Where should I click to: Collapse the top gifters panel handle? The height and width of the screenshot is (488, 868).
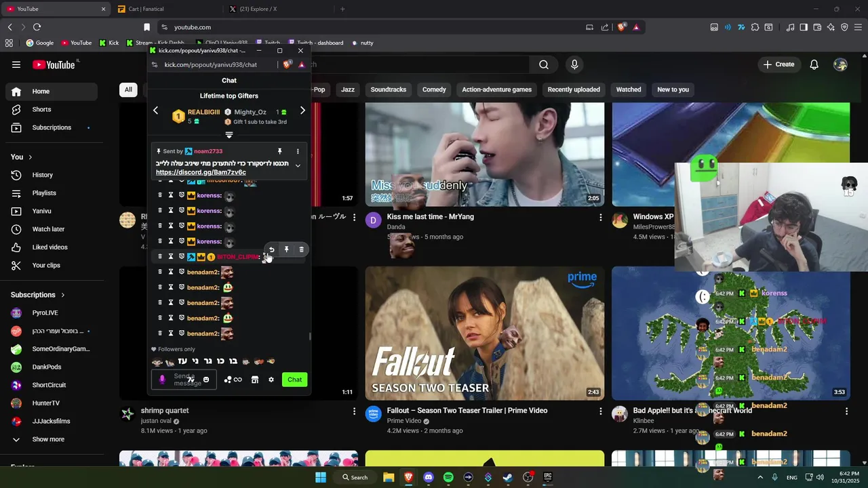click(229, 135)
